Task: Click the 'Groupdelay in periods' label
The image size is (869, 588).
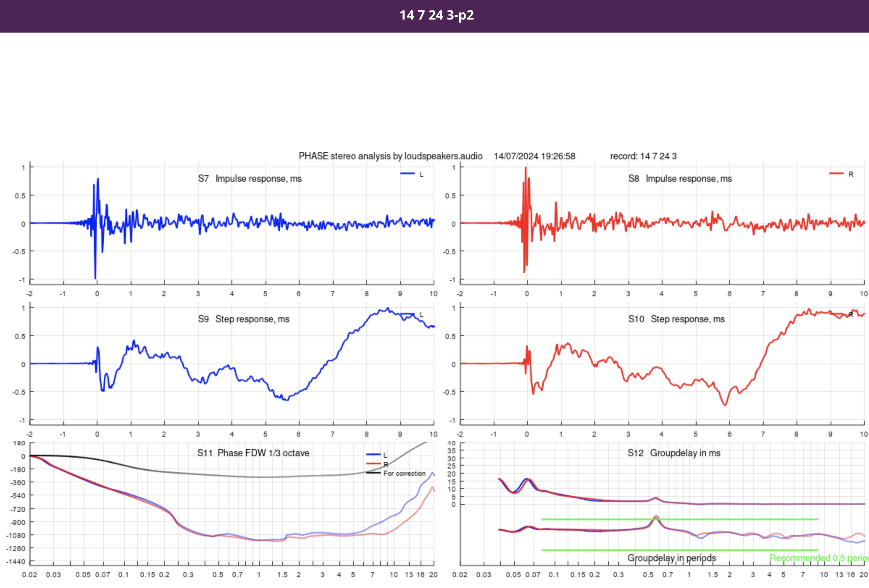Action: [x=671, y=558]
